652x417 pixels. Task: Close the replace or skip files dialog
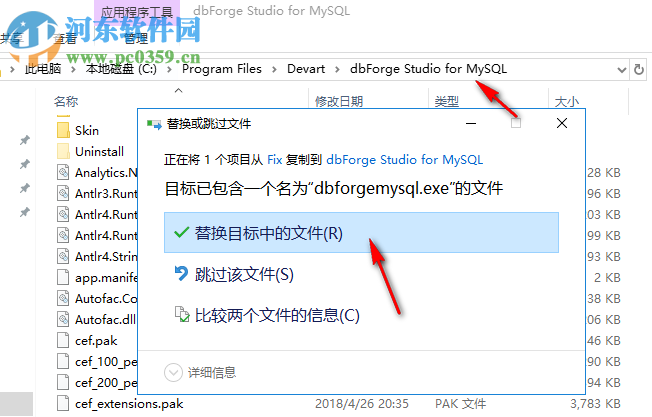[562, 123]
